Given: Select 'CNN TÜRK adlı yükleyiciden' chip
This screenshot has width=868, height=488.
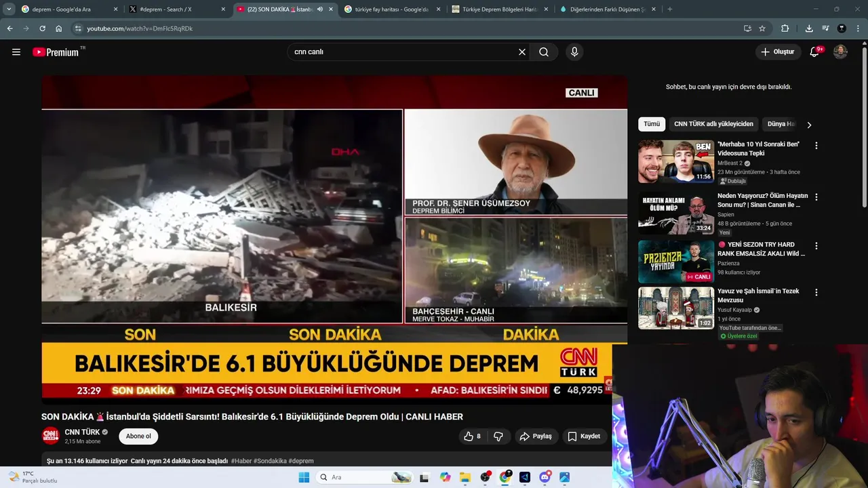Looking at the screenshot, I should tap(713, 124).
